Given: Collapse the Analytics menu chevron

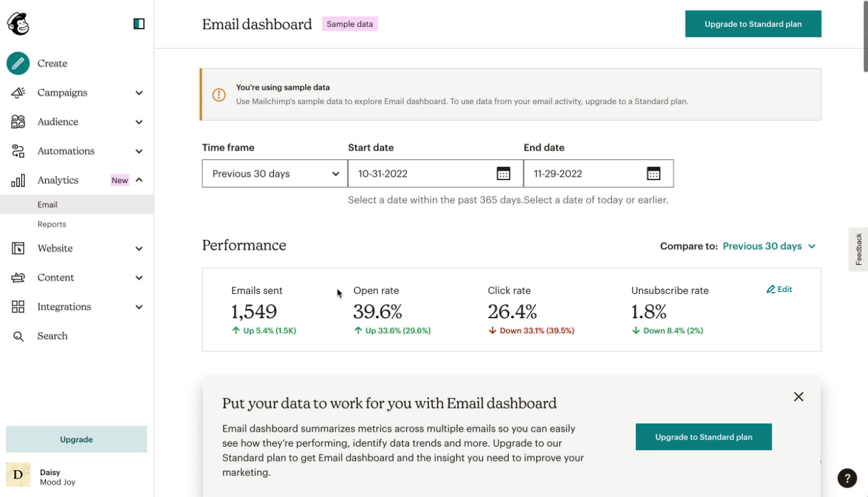Looking at the screenshot, I should (139, 180).
